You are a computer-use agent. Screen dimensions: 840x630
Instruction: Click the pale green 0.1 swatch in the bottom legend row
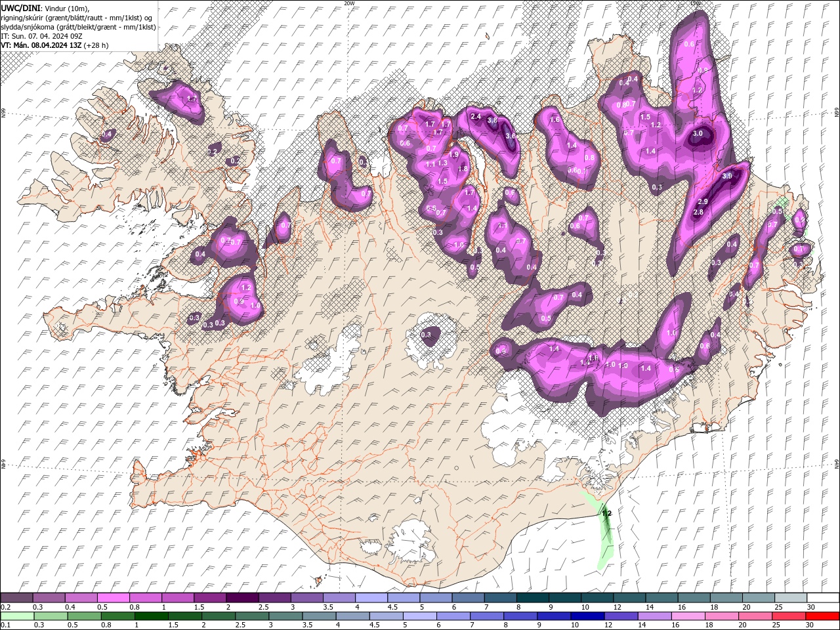tap(16, 616)
